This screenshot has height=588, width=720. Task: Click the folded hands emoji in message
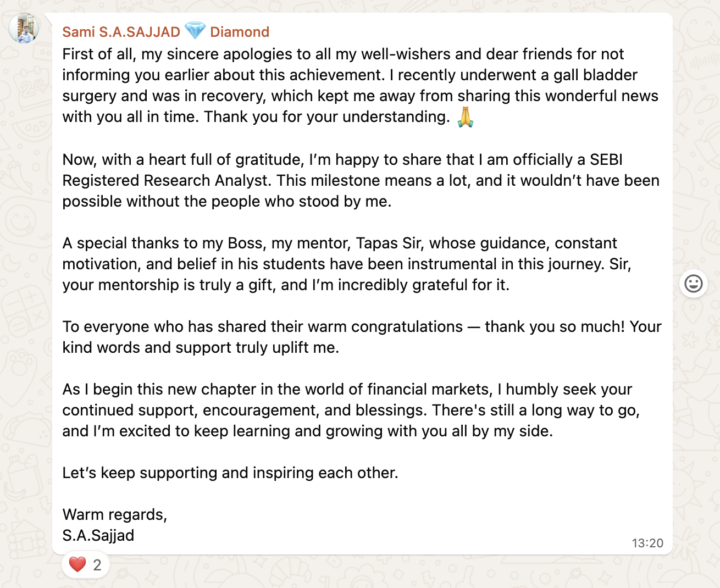tap(465, 117)
